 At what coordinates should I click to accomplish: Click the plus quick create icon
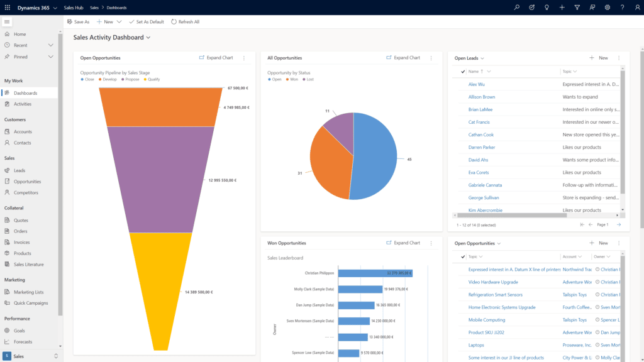click(x=562, y=8)
